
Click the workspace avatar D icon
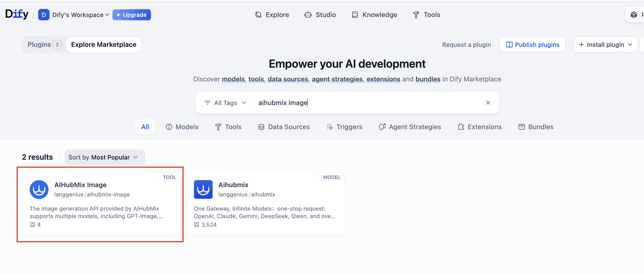click(44, 15)
